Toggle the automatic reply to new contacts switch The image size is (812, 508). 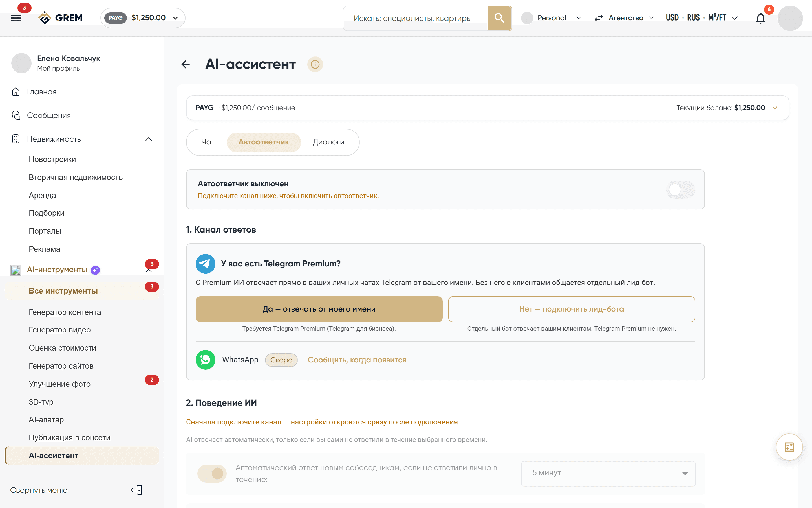pos(212,474)
